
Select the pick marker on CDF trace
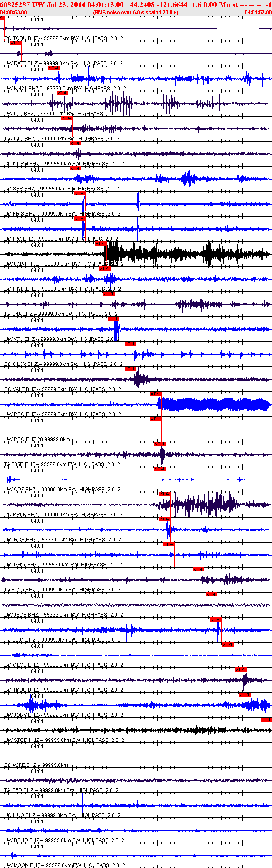pyautogui.click(x=160, y=469)
